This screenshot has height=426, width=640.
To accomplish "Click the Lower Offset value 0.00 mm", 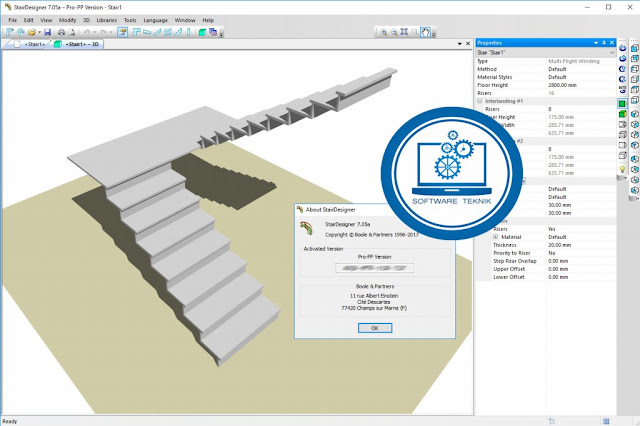I will click(x=558, y=277).
